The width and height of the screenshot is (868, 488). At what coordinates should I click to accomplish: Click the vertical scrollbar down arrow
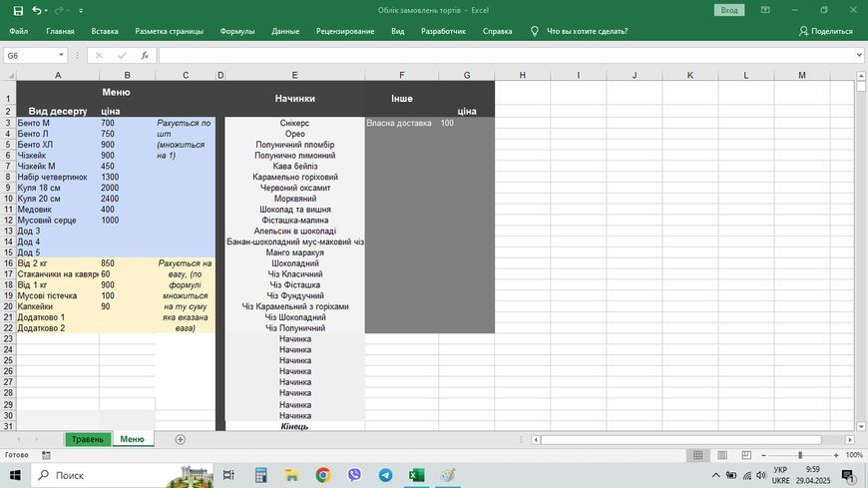click(861, 426)
